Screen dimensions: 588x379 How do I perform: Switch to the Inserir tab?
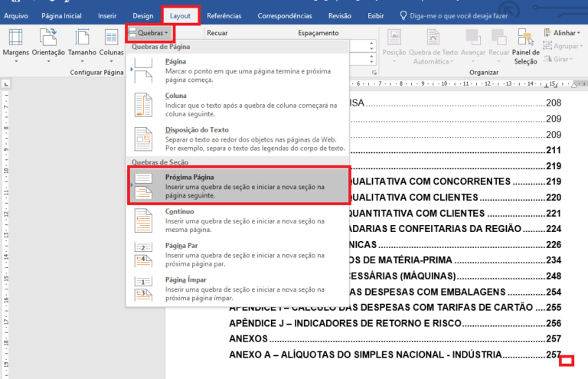(107, 16)
